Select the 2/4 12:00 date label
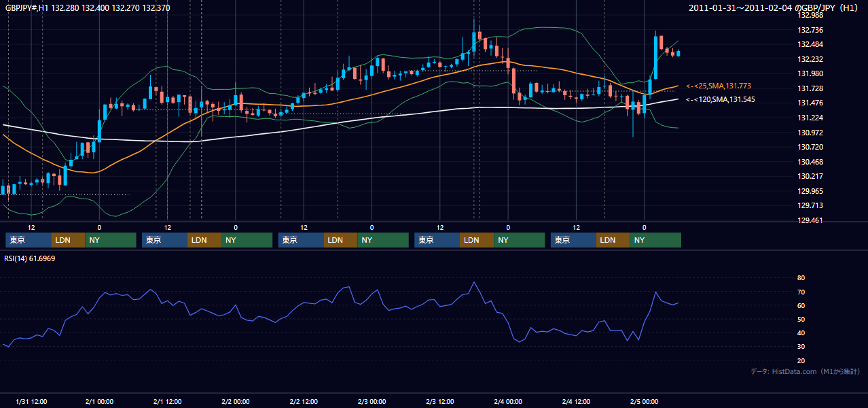This screenshot has height=408, width=868. tap(576, 401)
